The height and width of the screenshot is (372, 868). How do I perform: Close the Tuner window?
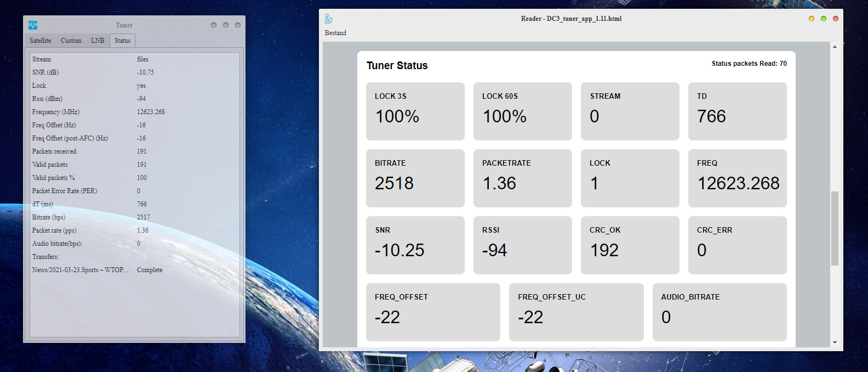click(x=238, y=25)
